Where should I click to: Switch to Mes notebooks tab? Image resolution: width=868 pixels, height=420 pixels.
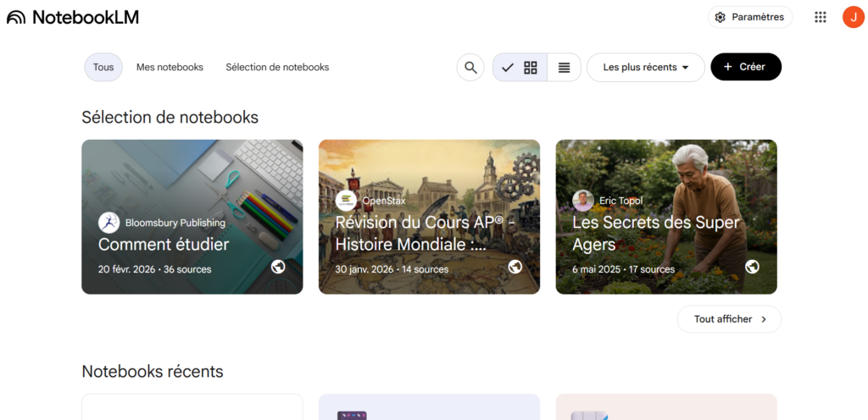(x=170, y=67)
